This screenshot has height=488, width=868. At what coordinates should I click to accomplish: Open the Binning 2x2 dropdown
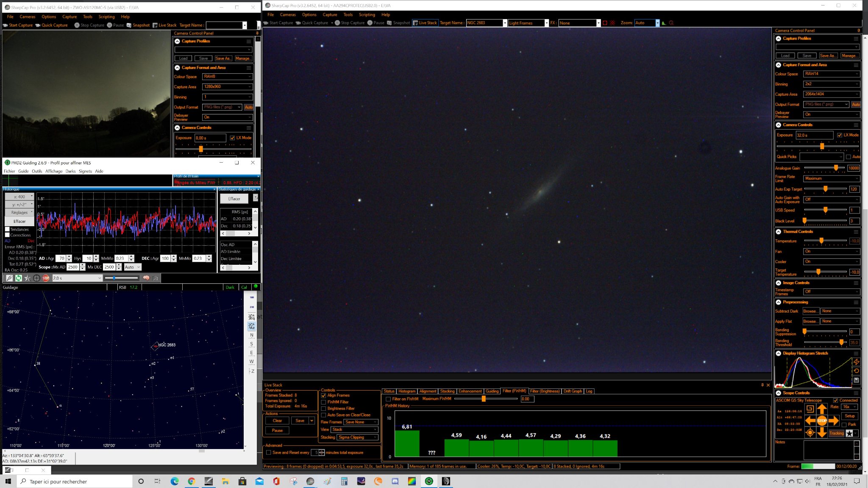coord(832,84)
